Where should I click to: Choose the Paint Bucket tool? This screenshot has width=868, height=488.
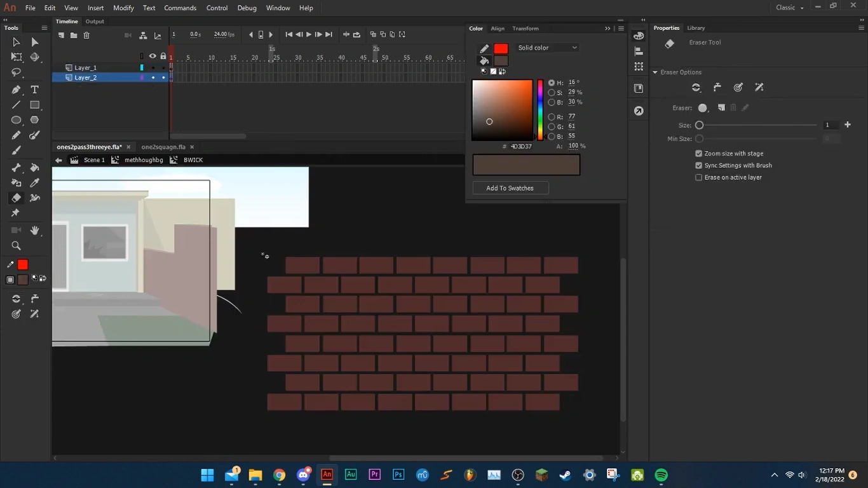pos(35,168)
